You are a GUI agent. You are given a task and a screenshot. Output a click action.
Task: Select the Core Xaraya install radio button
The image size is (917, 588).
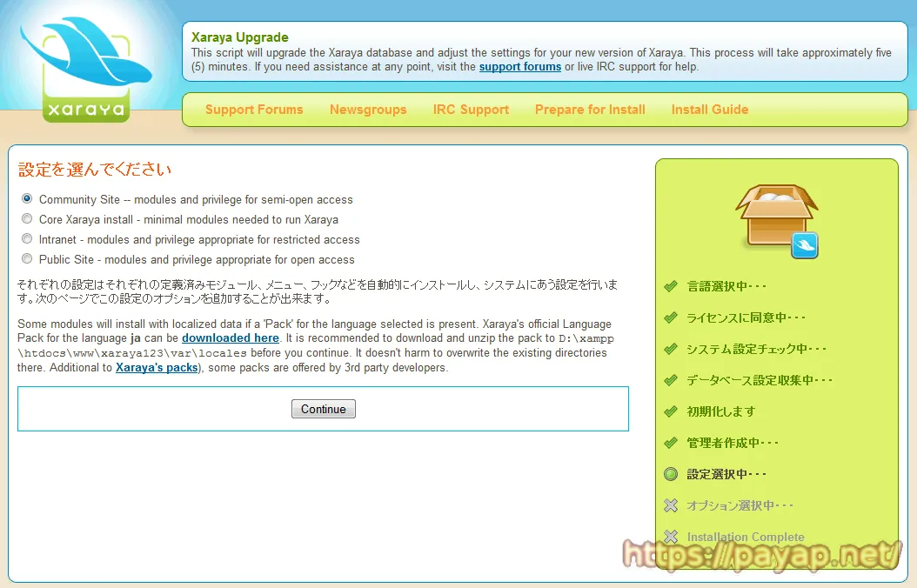point(27,219)
